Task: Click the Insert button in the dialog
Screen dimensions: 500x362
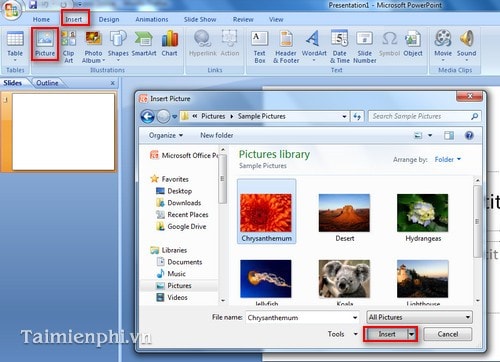Action: [386, 334]
